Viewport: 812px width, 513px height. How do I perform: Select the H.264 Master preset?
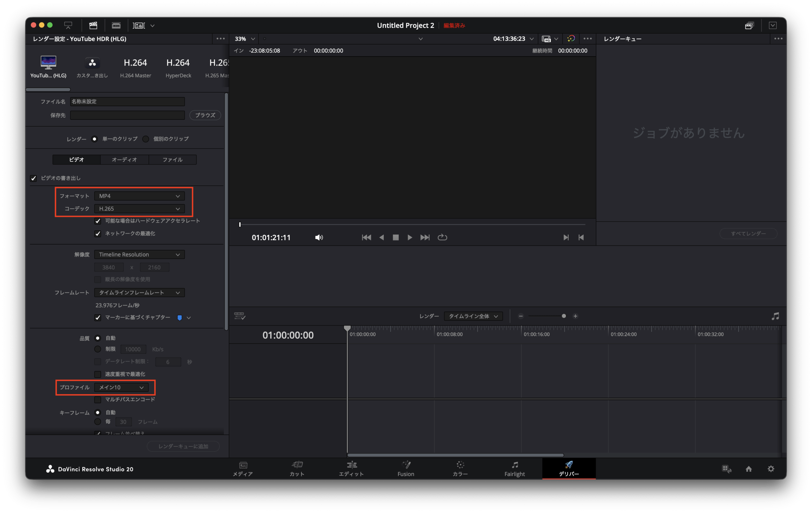(x=135, y=67)
